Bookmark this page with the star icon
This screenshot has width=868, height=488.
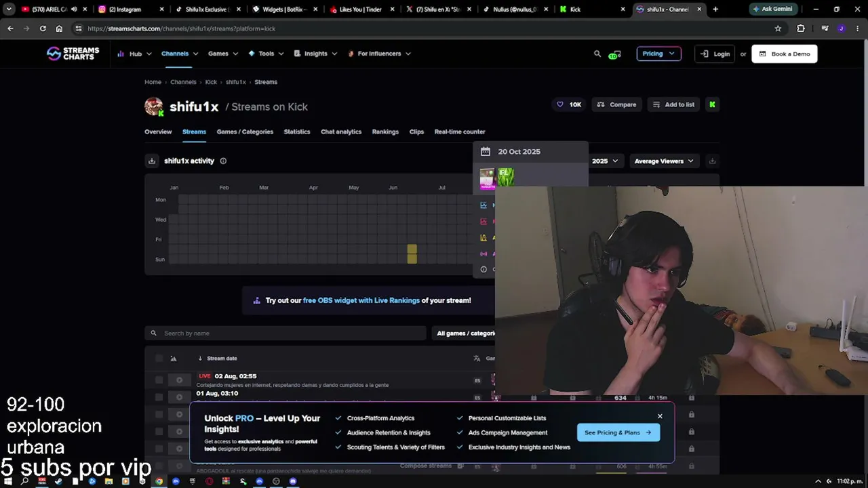coord(778,28)
